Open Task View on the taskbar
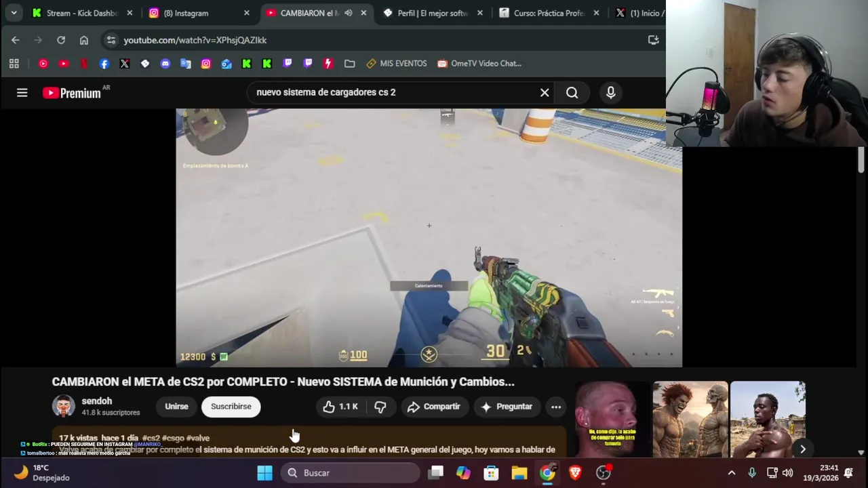 [436, 473]
